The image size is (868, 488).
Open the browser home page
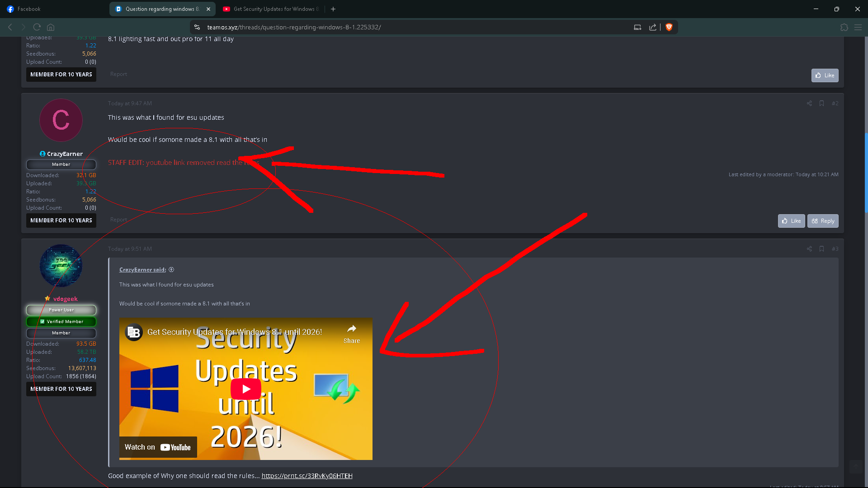[x=51, y=27]
